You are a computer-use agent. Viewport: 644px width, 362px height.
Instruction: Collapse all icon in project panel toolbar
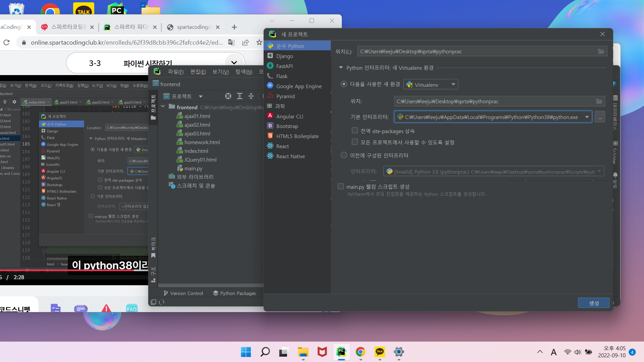pos(251,96)
